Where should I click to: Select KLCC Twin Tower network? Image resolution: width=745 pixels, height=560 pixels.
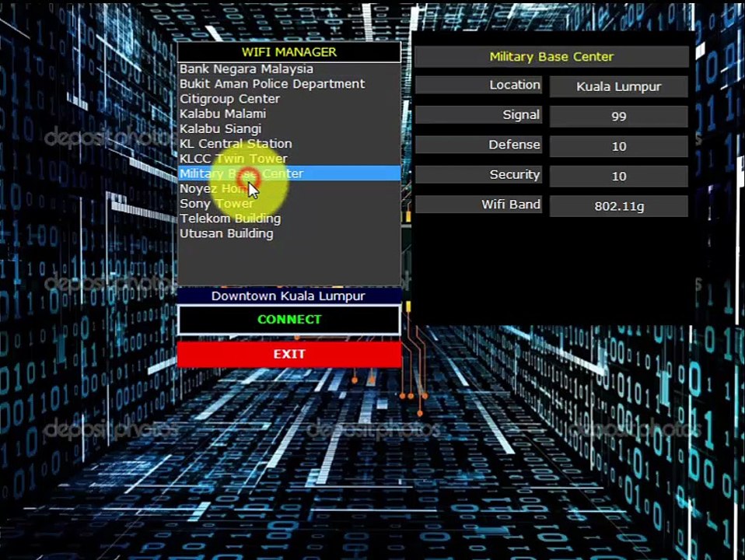(x=289, y=159)
